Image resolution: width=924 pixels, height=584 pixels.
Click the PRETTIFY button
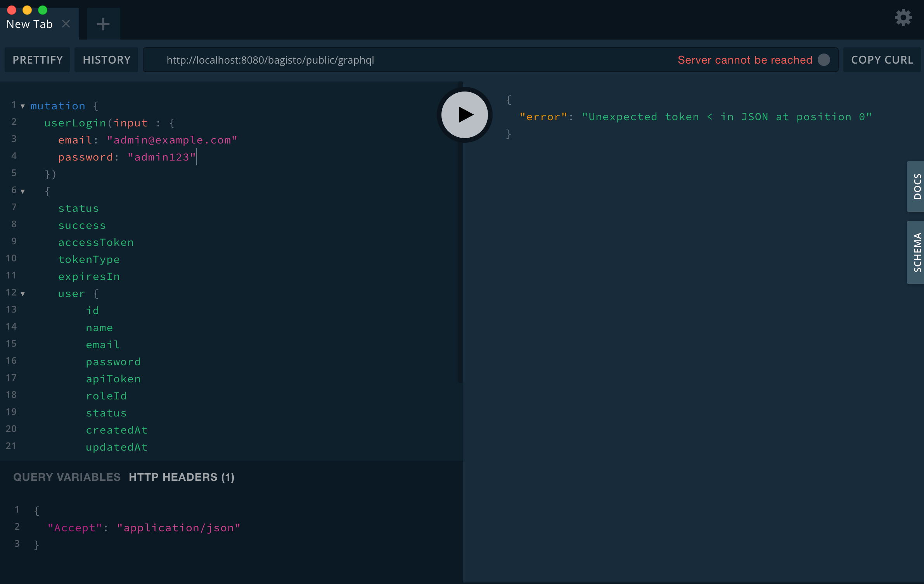(37, 60)
